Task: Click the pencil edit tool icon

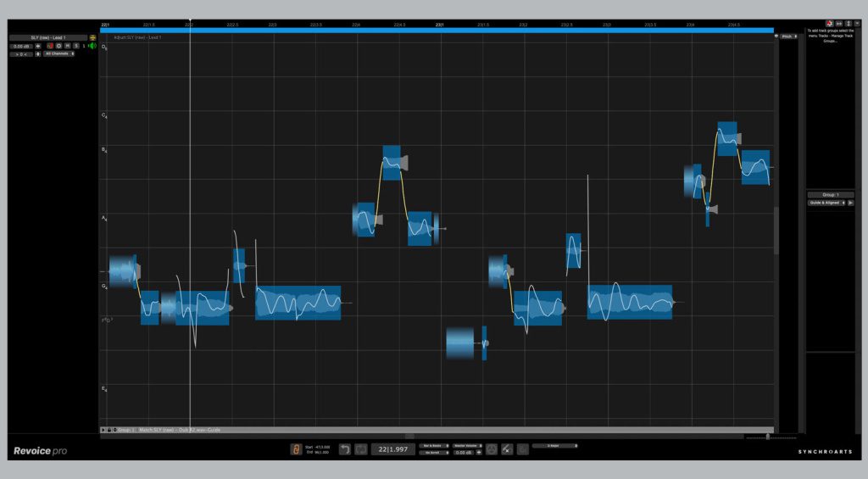Action: [x=507, y=449]
